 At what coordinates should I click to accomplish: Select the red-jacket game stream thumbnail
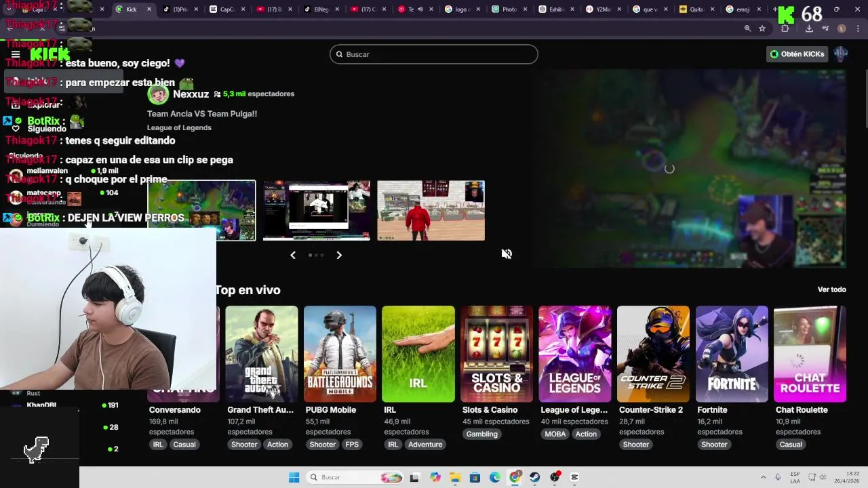click(431, 210)
